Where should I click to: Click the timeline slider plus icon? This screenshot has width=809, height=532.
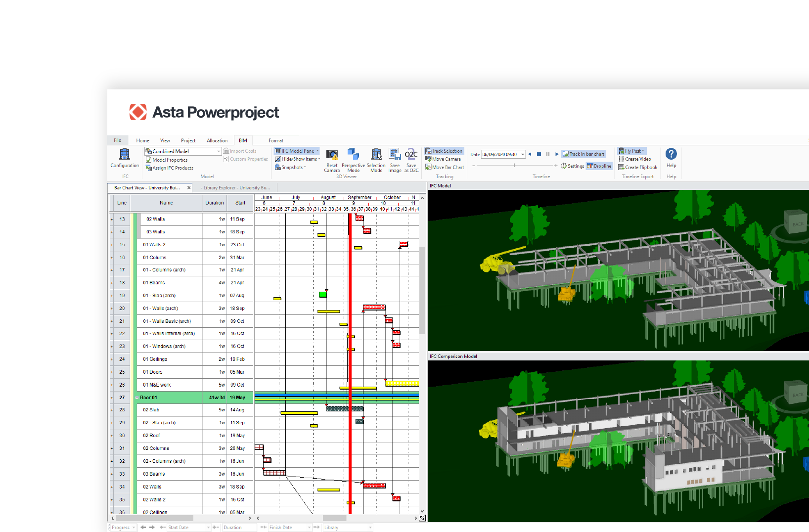(x=556, y=166)
